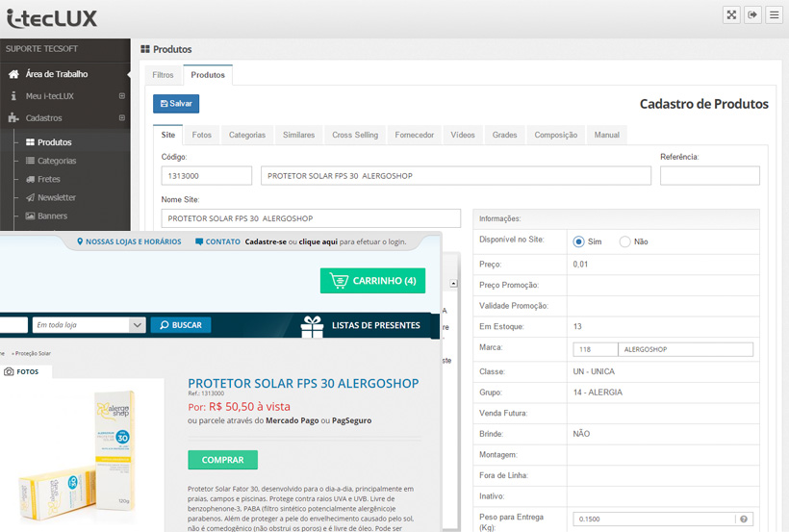The width and height of the screenshot is (789, 532).
Task: Click the Cadastre-se link
Action: tap(266, 241)
